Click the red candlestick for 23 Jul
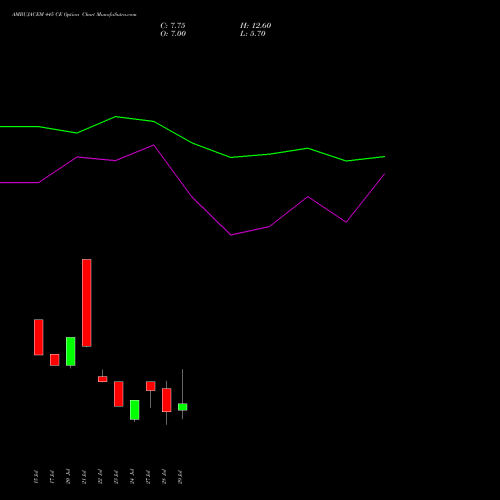 tap(119, 394)
